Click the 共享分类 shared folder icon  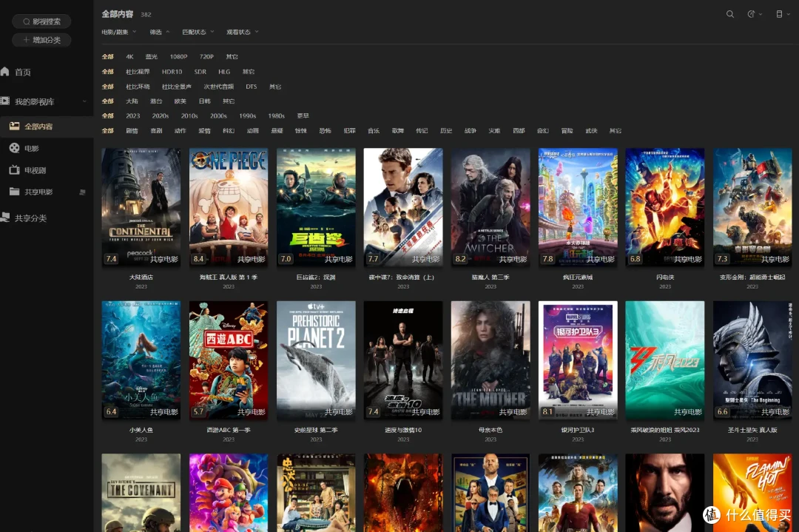pyautogui.click(x=5, y=218)
